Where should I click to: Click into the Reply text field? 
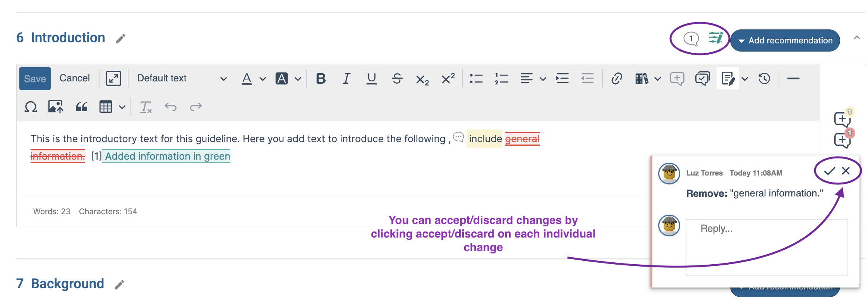(767, 247)
